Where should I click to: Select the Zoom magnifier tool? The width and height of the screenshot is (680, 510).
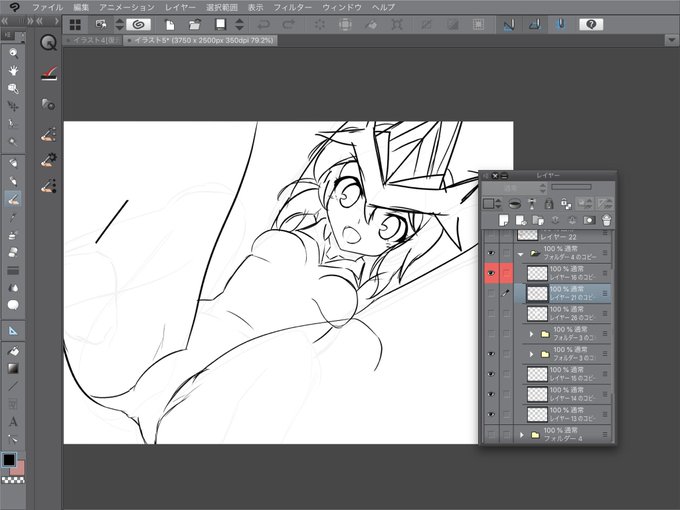[x=13, y=53]
